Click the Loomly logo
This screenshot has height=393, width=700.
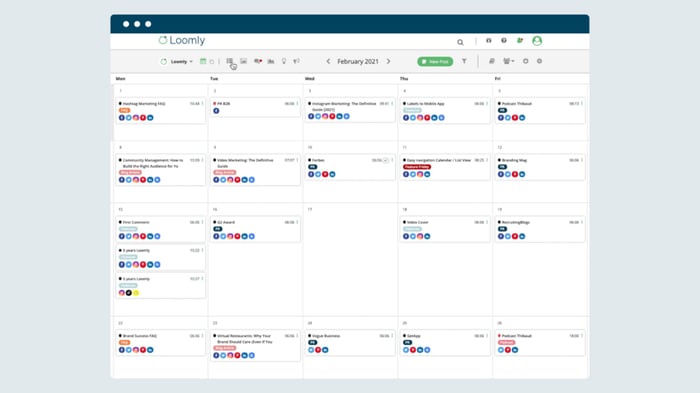(x=182, y=40)
